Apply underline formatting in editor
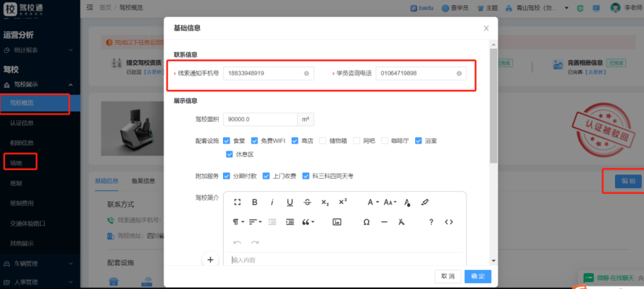This screenshot has height=289, width=644. (290, 202)
